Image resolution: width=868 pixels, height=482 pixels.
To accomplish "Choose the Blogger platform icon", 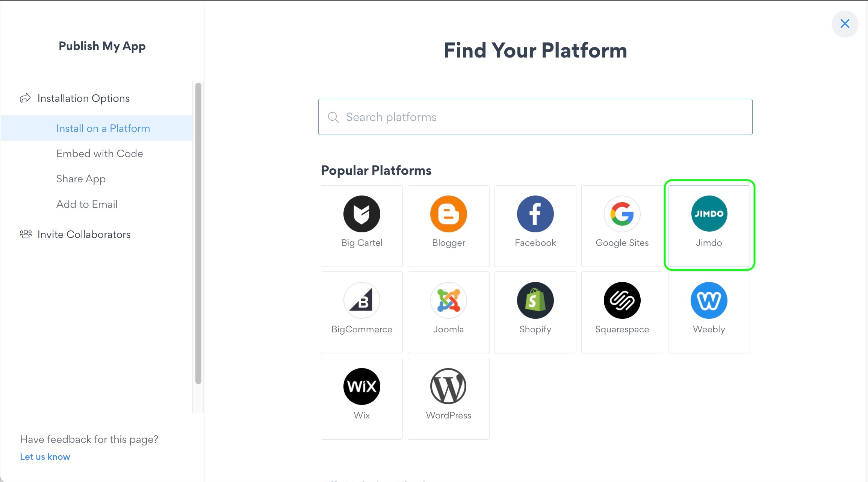I will pyautogui.click(x=448, y=214).
